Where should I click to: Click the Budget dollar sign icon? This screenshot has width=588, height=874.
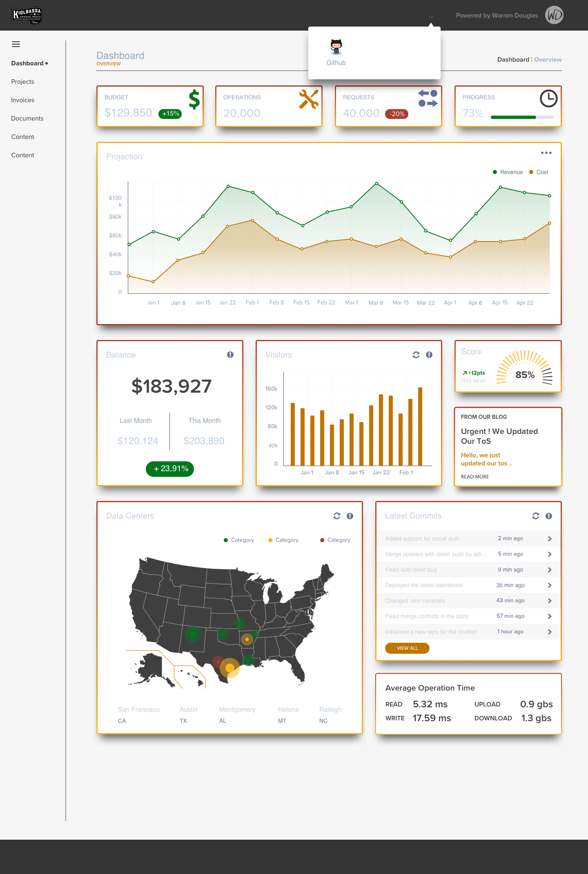point(194,99)
